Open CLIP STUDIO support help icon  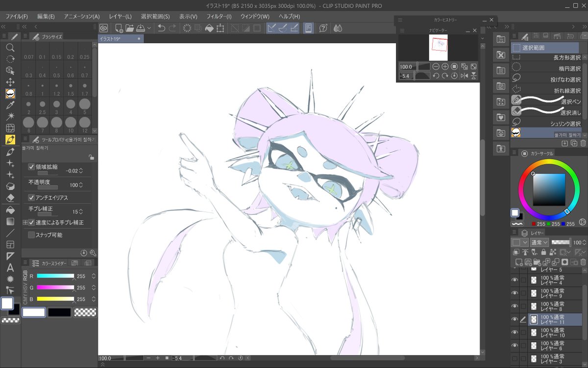(x=323, y=28)
